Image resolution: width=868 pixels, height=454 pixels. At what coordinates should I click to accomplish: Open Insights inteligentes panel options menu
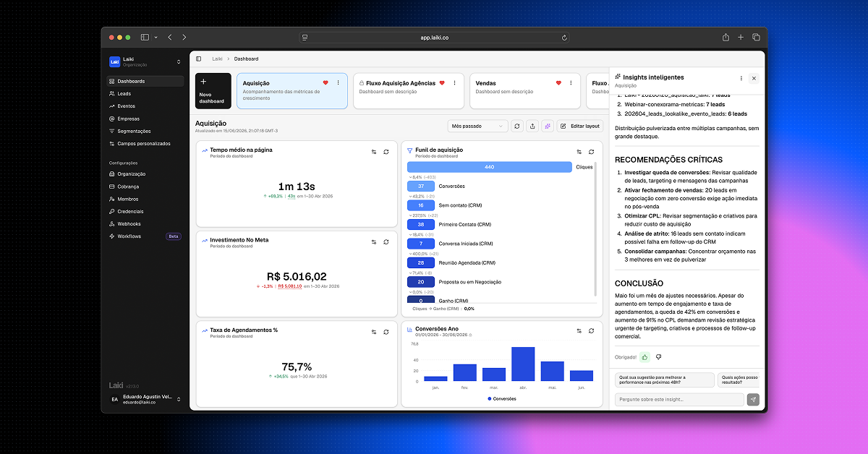click(741, 78)
